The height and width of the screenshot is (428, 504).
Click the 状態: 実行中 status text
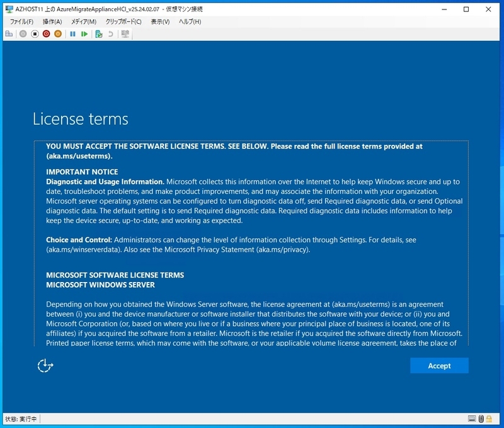(x=21, y=419)
